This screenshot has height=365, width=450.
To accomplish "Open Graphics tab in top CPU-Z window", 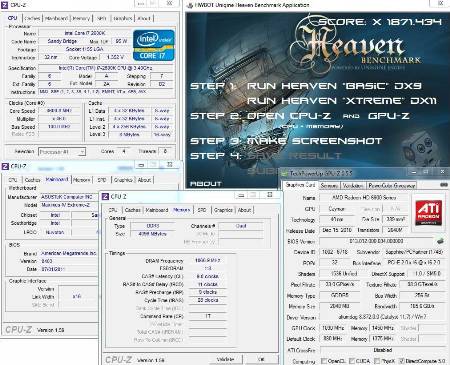I will point(123,18).
